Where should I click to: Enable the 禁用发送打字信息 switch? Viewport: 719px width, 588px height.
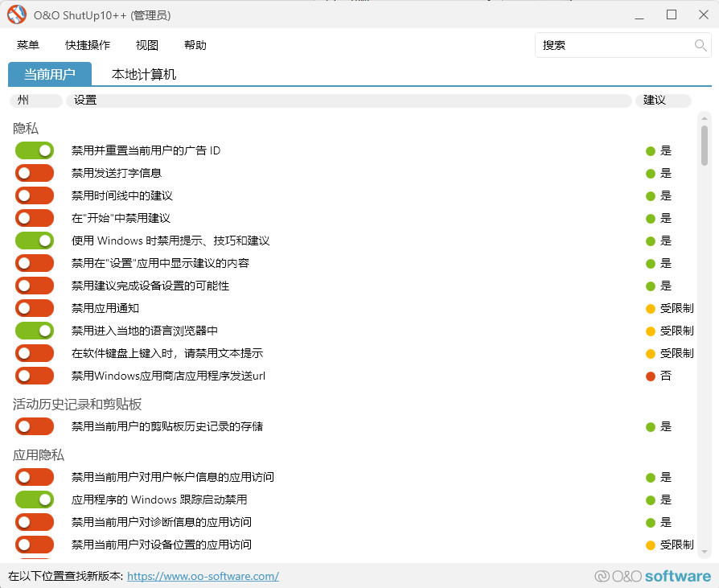pyautogui.click(x=35, y=173)
